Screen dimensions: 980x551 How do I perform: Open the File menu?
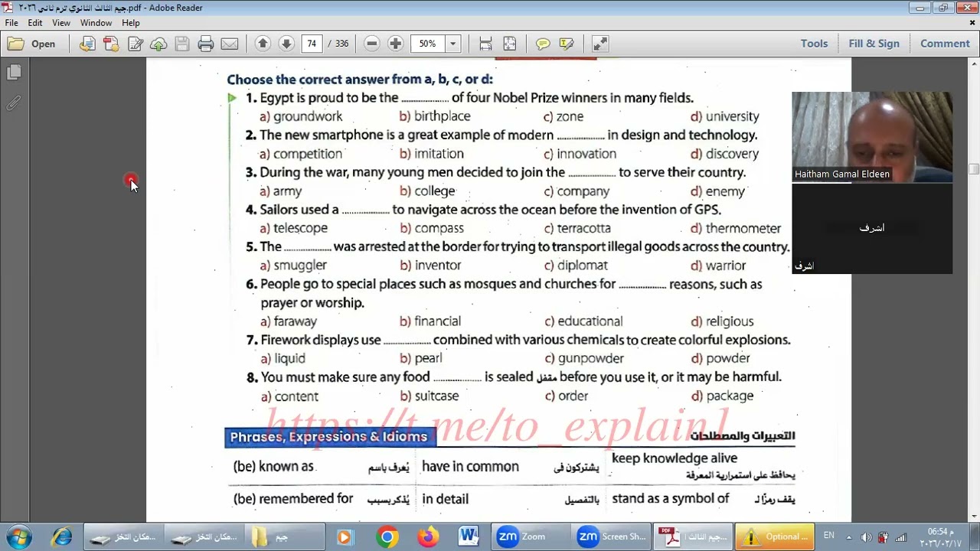coord(11,23)
